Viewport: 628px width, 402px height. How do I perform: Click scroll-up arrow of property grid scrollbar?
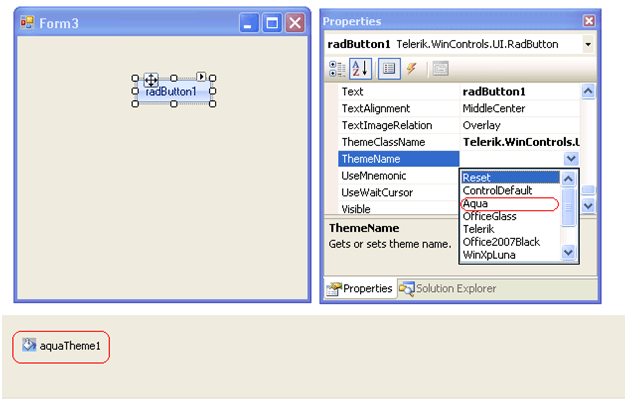click(x=588, y=91)
